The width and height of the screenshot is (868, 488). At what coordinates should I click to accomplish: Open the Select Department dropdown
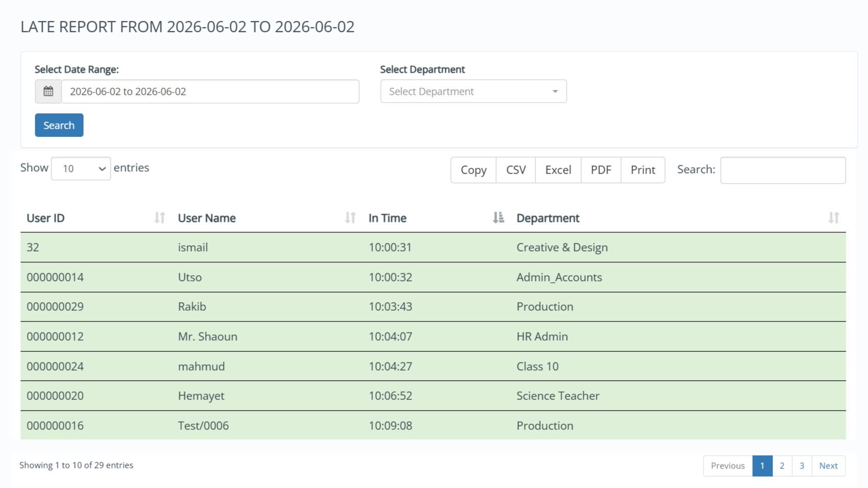[x=473, y=91]
